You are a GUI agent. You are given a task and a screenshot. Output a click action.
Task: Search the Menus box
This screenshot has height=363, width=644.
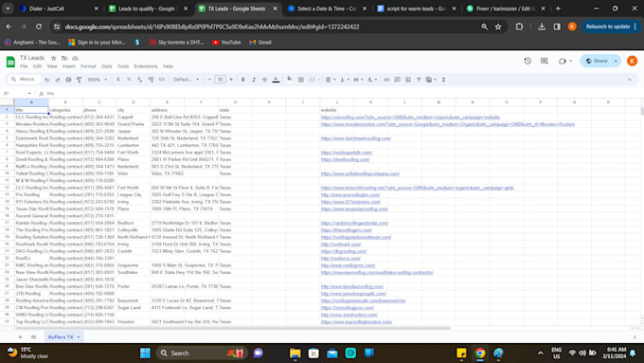coord(25,80)
